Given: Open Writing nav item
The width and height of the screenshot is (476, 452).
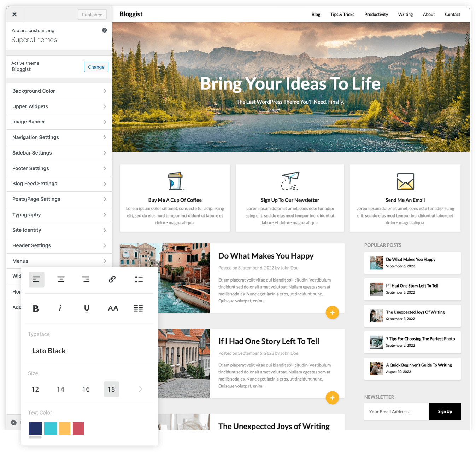Looking at the screenshot, I should point(405,15).
